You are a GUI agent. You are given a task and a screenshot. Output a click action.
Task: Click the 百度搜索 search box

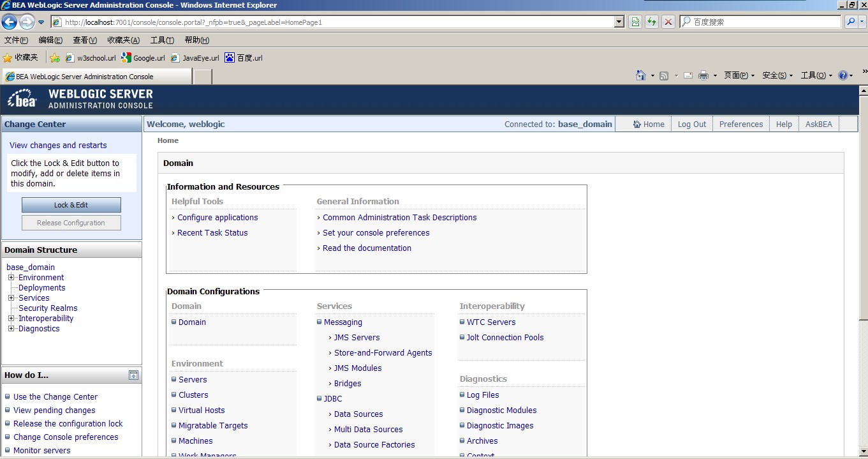click(x=761, y=22)
